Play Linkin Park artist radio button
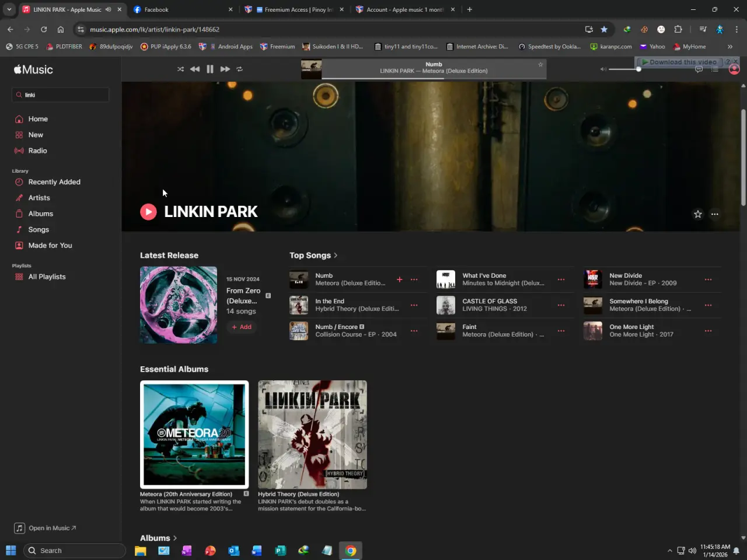This screenshot has width=747, height=560. (x=148, y=212)
